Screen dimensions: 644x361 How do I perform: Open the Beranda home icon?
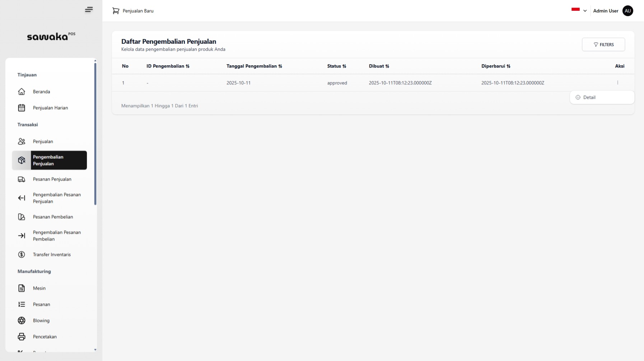pos(22,92)
